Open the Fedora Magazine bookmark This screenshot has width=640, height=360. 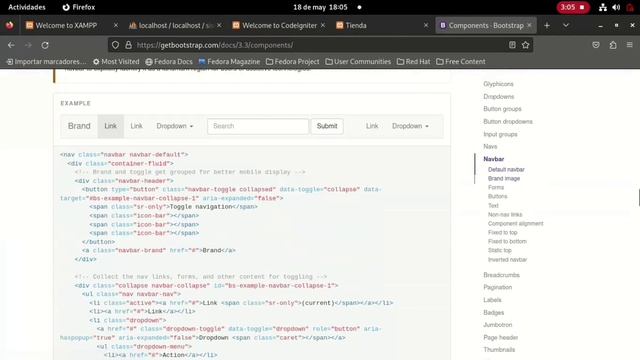[x=229, y=62]
